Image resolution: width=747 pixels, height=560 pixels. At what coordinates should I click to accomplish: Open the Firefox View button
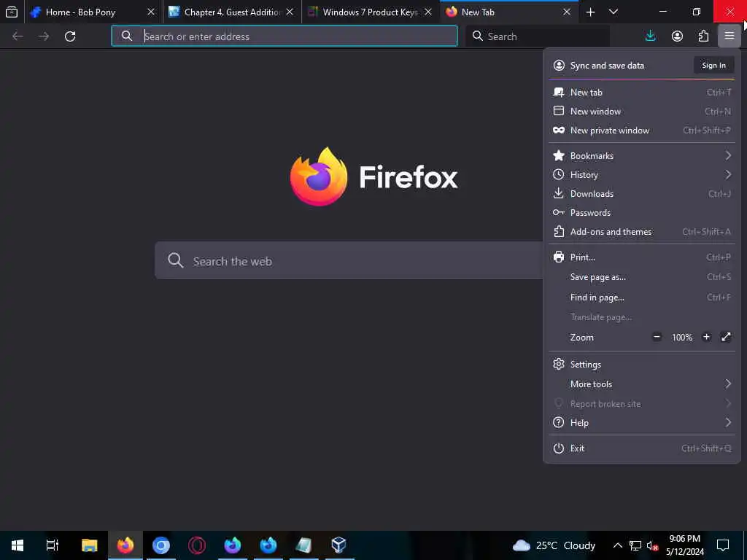(12, 12)
